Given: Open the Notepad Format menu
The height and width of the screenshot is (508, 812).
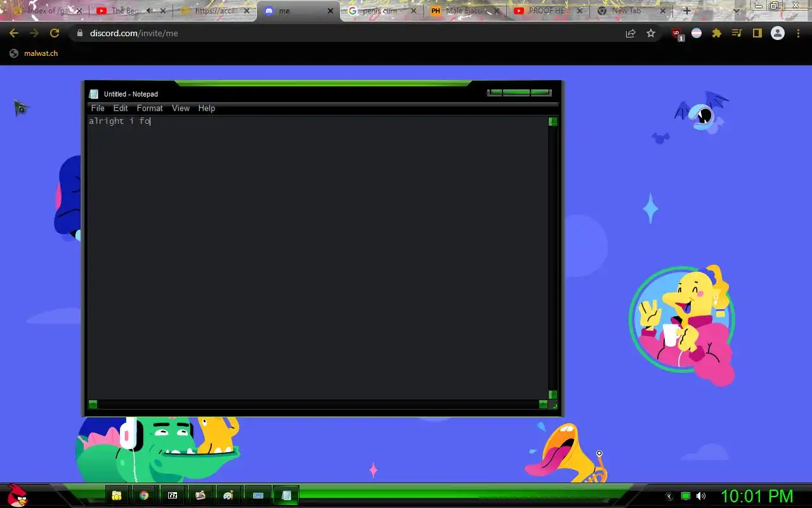Looking at the screenshot, I should 150,109.
